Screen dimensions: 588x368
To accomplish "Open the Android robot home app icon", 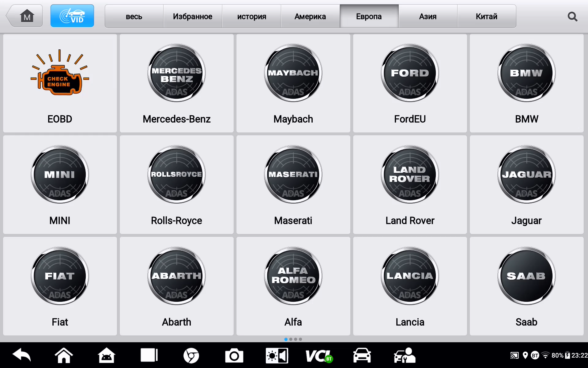I will point(106,355).
